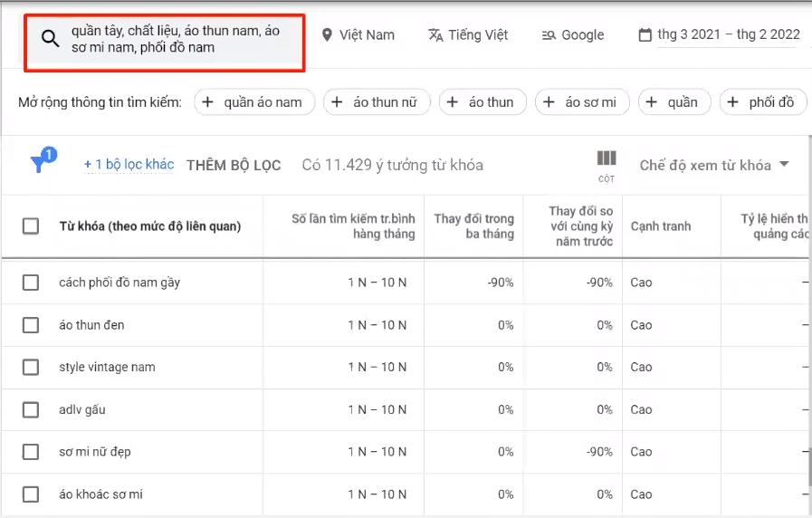Sort by 'Tỷ lệ hiển thị quảng cáo' header
Screen dimensions: 812x518
(774, 225)
